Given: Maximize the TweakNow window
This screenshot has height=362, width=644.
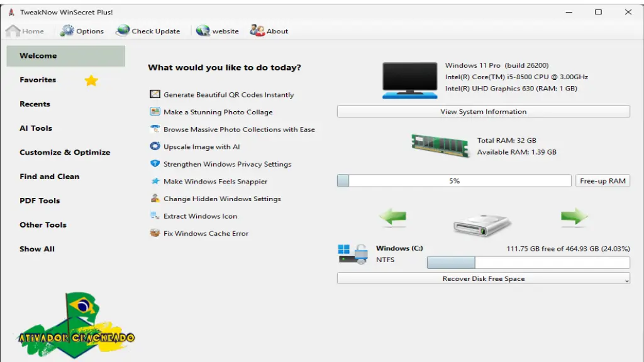Looking at the screenshot, I should [x=599, y=12].
